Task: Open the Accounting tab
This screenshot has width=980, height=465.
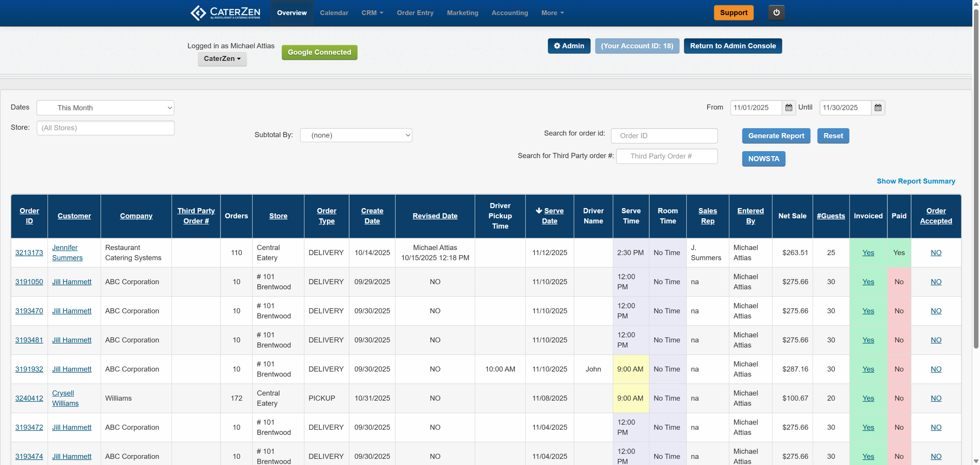Action: tap(510, 13)
